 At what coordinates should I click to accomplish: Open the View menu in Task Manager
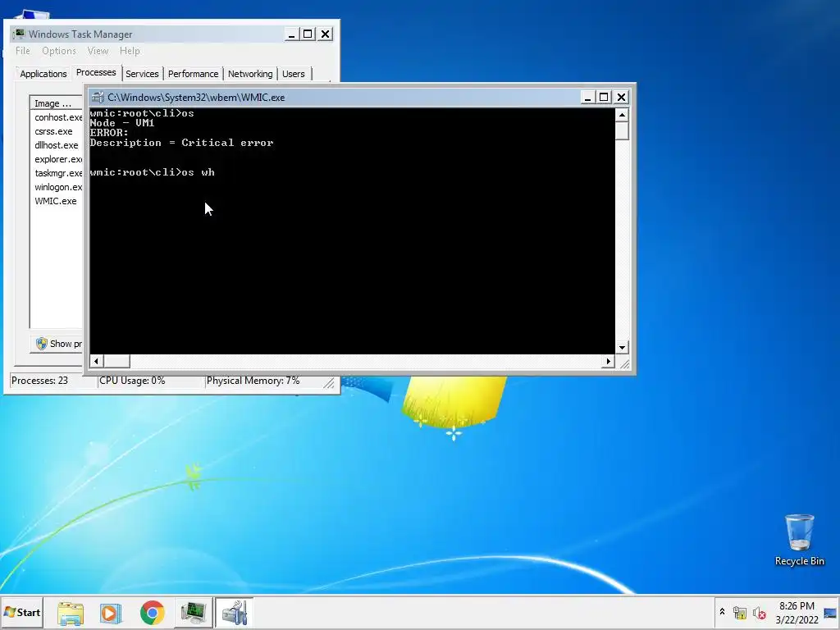point(98,51)
